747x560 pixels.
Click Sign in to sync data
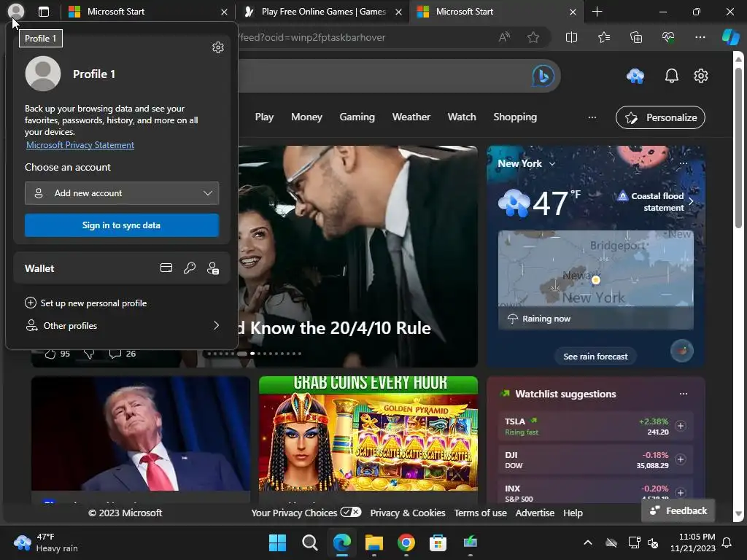[x=122, y=225]
